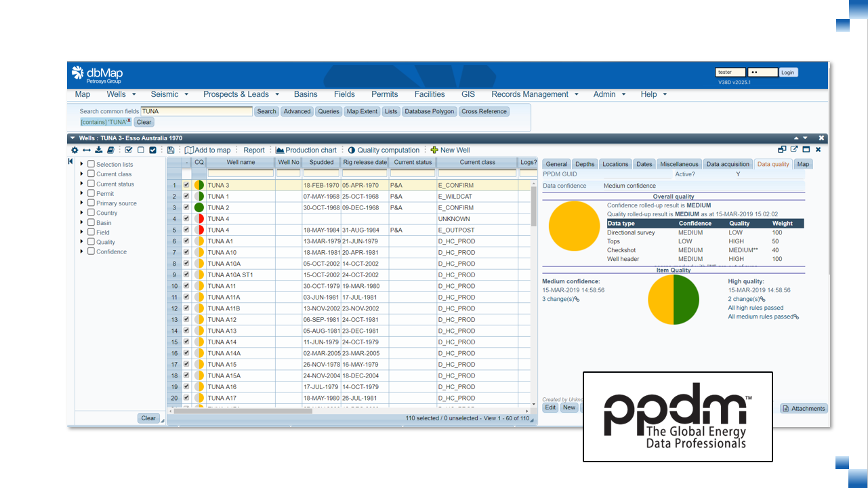The image size is (868, 488).
Task: Expand the Basin filter tree in the sidebar
Action: (81, 222)
